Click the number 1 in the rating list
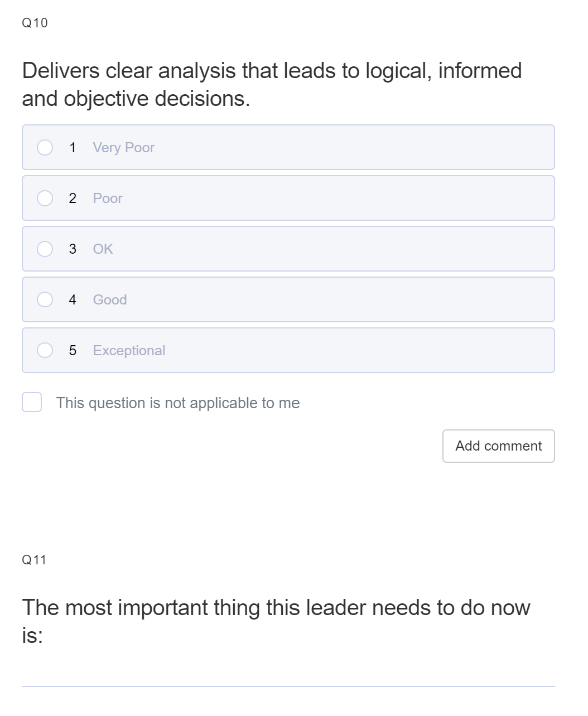The height and width of the screenshot is (716, 588). click(73, 147)
